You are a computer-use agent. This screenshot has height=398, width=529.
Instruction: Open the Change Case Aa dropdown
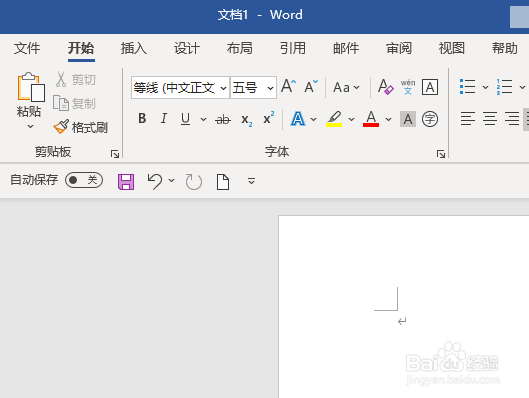pyautogui.click(x=346, y=87)
